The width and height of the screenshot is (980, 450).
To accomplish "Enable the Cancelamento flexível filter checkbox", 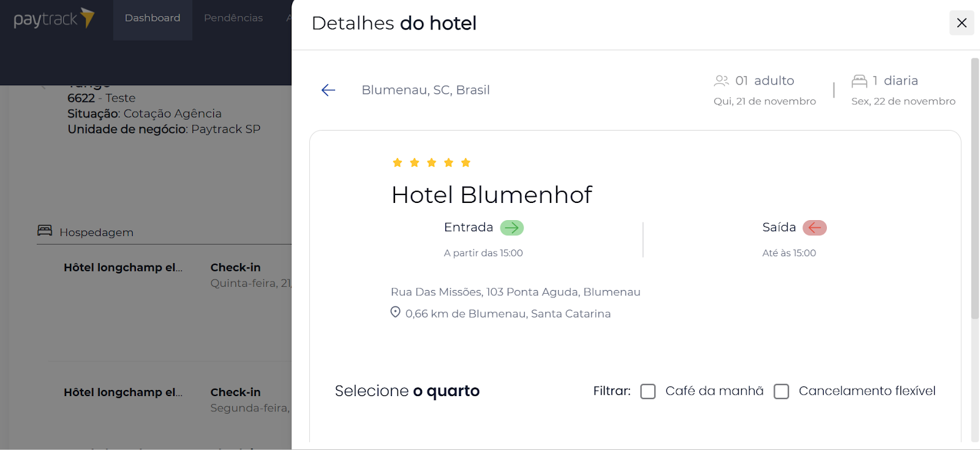I will [782, 391].
